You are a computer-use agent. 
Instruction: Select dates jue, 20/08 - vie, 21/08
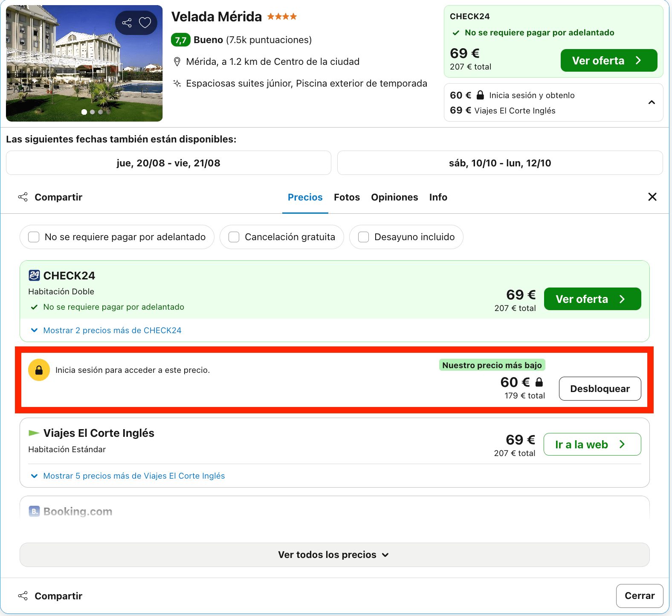coord(168,163)
